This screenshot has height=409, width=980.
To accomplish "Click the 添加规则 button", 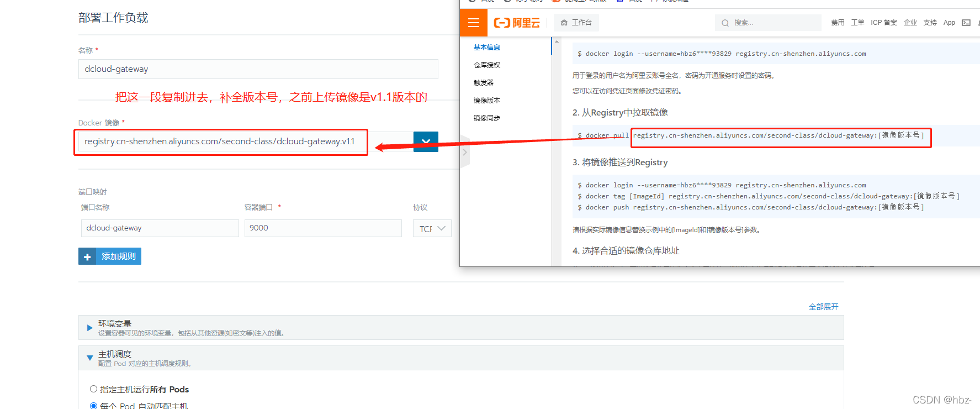I will 110,256.
